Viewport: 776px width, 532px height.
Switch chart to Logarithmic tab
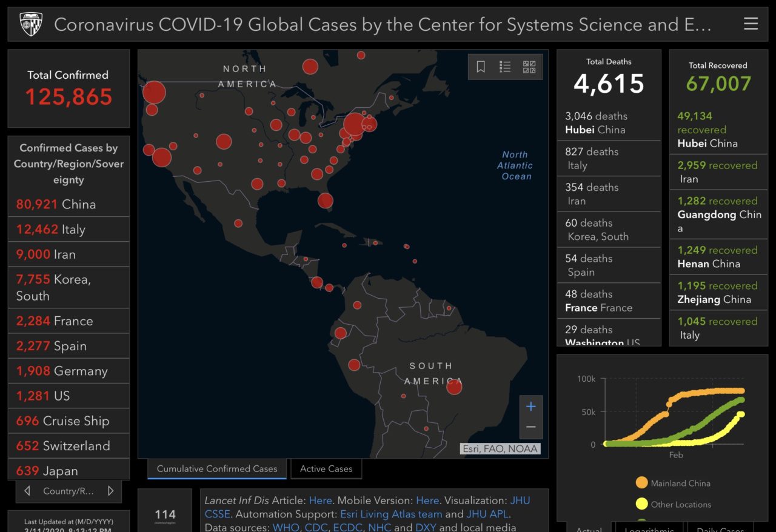click(x=649, y=528)
